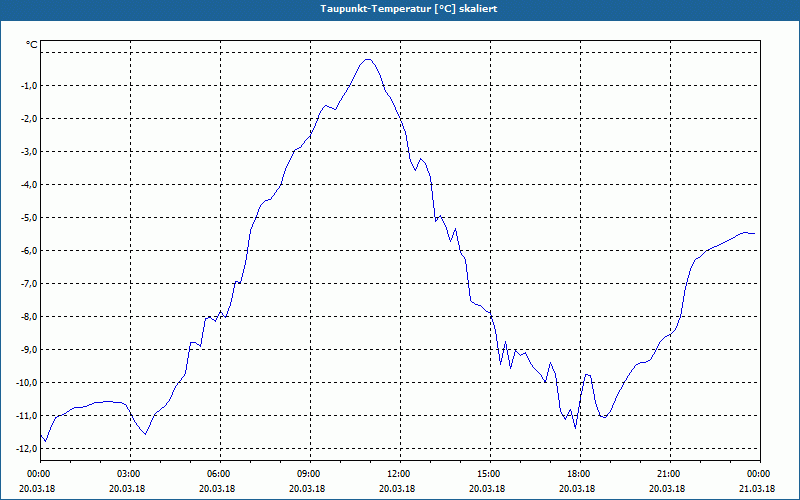Click the -11,0 y-axis label
Viewport: 800px width, 500px height.
click(x=27, y=415)
